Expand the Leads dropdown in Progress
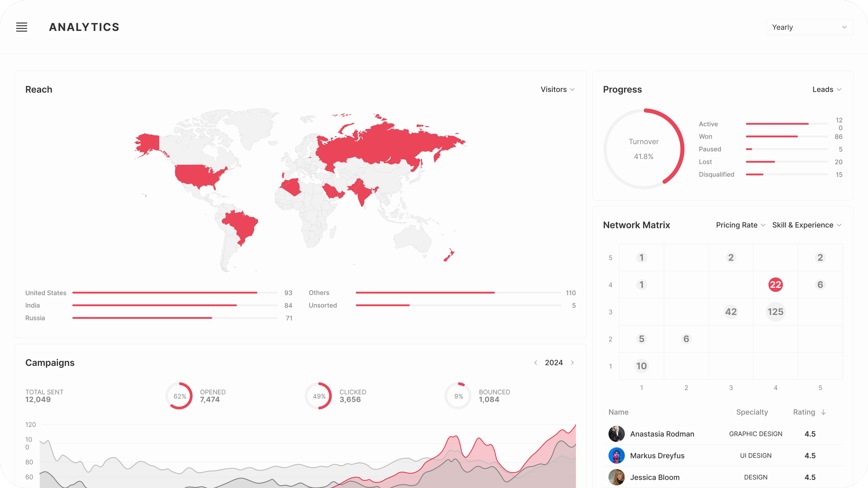Viewport: 868px width, 488px height. coord(826,90)
